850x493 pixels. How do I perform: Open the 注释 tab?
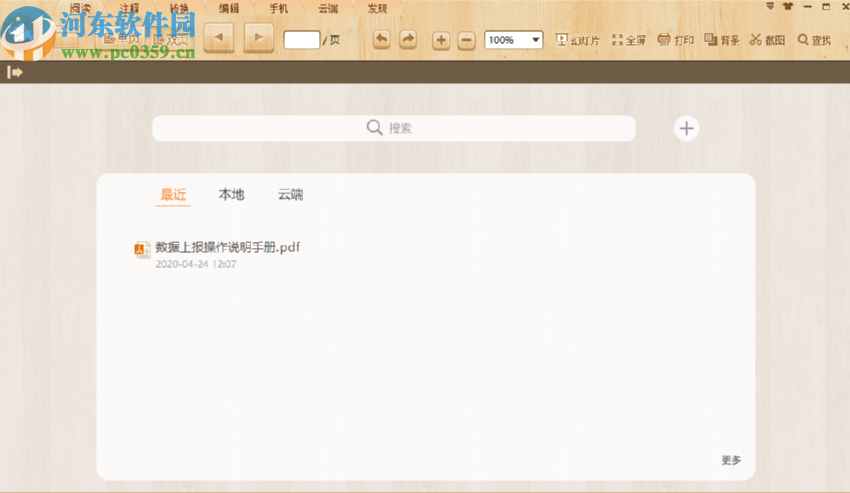tap(130, 9)
